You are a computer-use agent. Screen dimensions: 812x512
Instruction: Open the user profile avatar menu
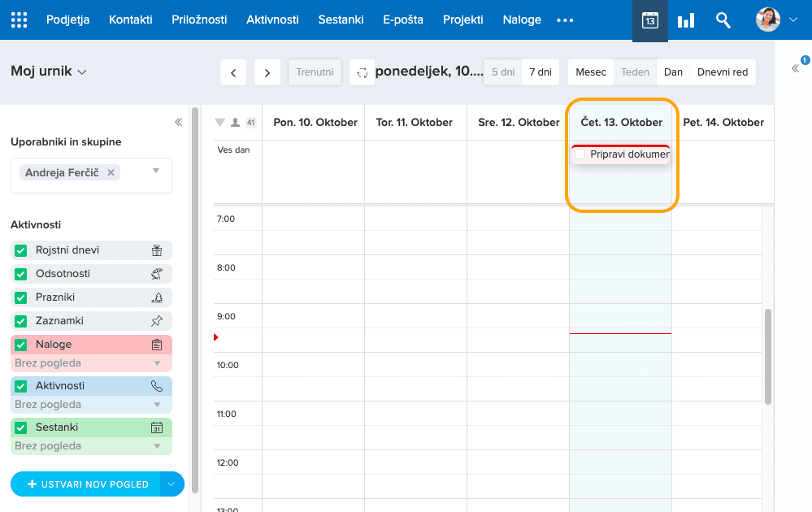pos(768,20)
